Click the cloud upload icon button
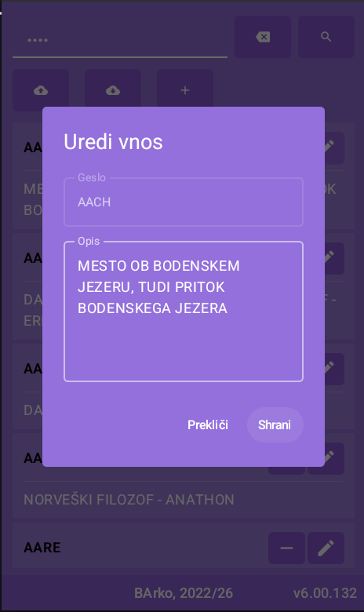364x612 pixels. [x=41, y=90]
